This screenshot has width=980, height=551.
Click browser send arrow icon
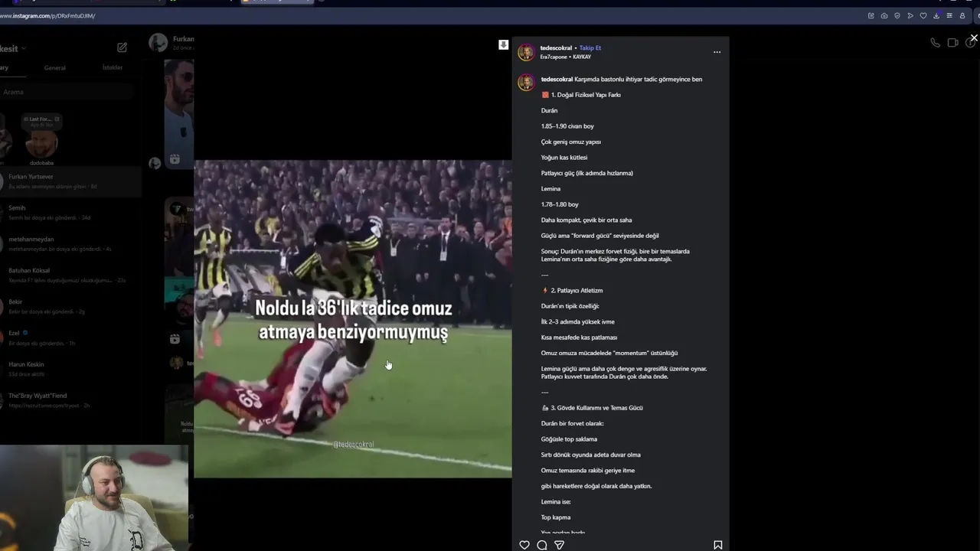click(910, 15)
